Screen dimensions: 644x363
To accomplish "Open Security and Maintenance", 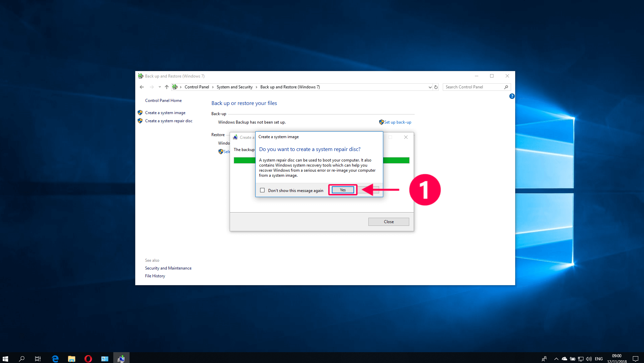I will [x=168, y=268].
